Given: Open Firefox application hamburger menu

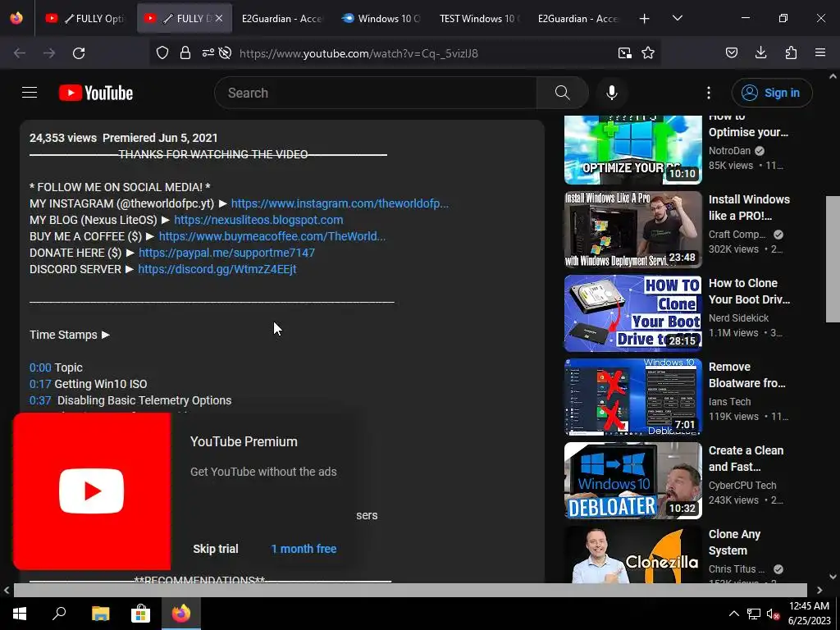Looking at the screenshot, I should 820,53.
